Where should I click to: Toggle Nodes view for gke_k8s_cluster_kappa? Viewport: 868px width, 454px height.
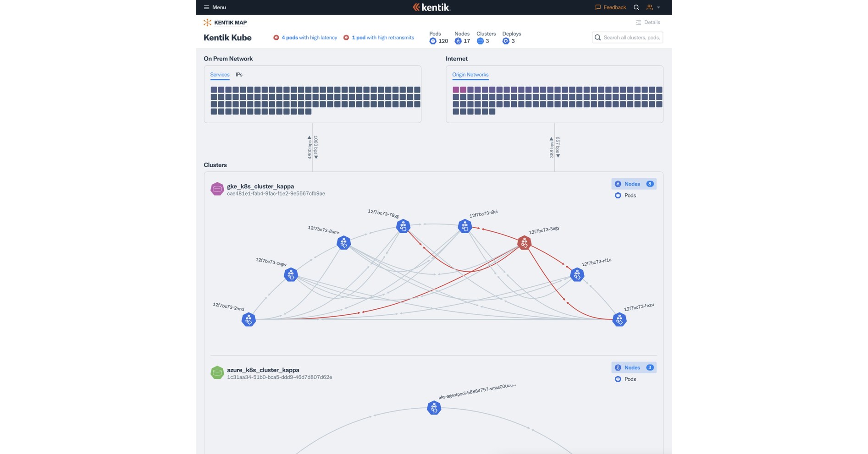click(x=633, y=184)
